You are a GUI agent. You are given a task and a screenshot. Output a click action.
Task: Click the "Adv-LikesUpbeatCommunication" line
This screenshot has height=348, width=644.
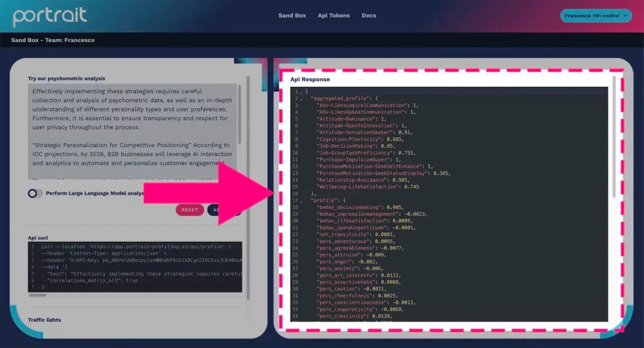[x=366, y=112]
